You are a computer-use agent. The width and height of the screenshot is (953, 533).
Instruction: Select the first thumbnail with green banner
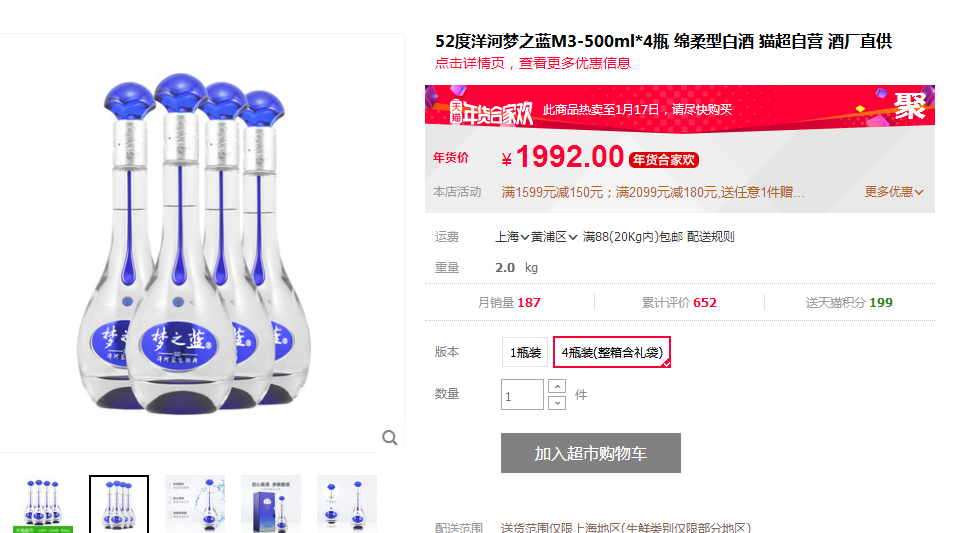[x=43, y=504]
